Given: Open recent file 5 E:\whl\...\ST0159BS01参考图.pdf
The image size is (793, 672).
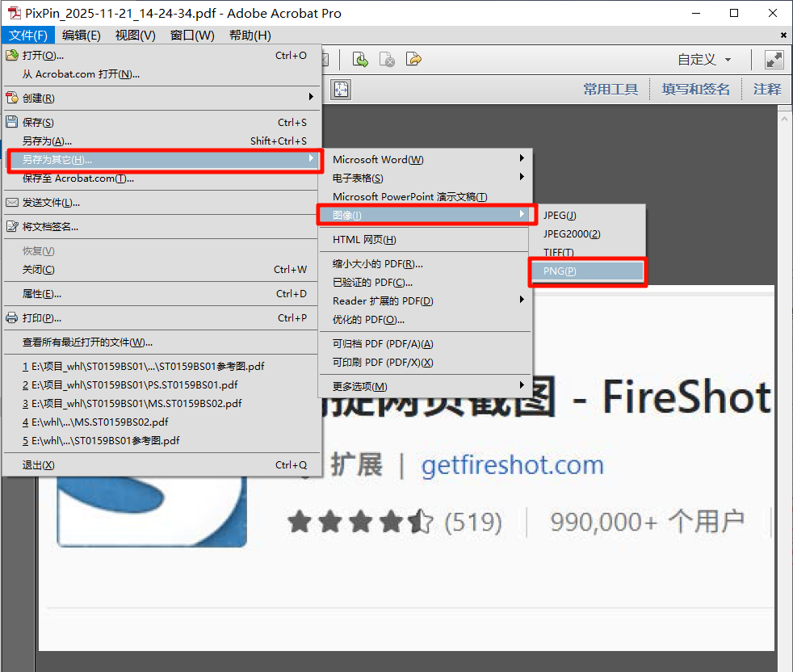Looking at the screenshot, I should pyautogui.click(x=162, y=441).
